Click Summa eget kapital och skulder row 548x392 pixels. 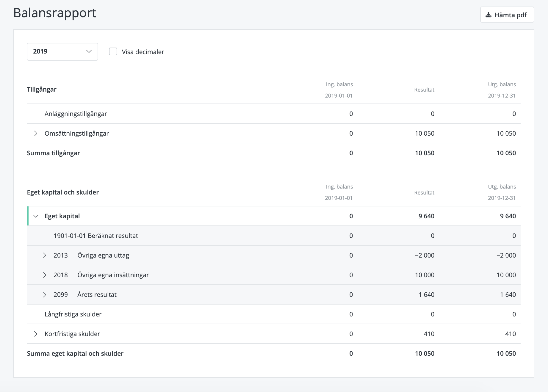75,354
